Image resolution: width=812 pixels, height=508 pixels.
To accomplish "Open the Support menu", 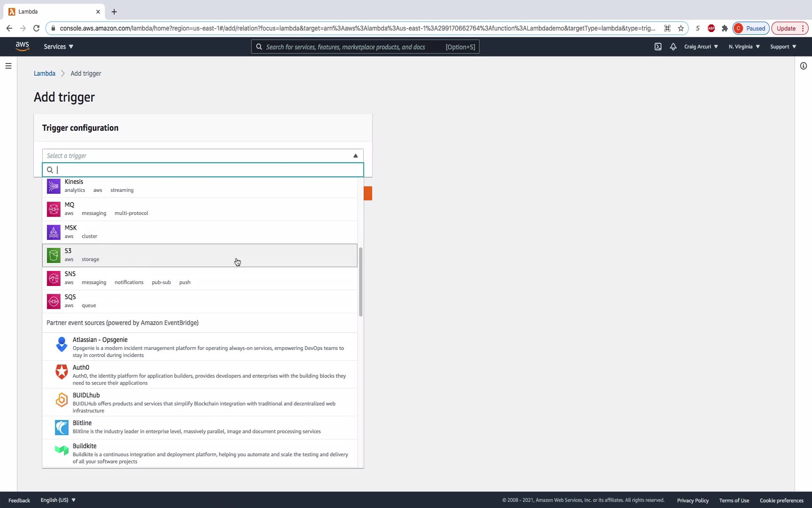I will [783, 47].
